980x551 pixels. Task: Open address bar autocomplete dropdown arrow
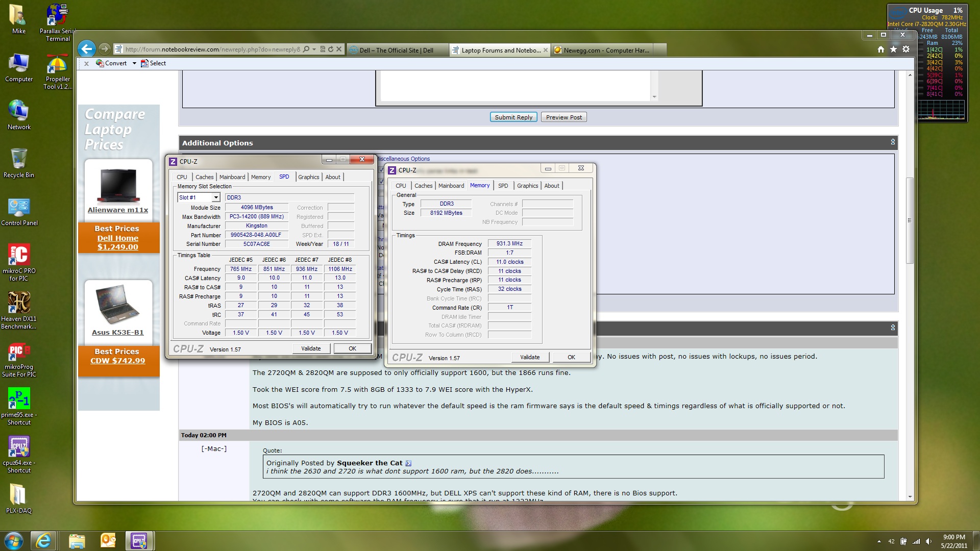(x=314, y=49)
